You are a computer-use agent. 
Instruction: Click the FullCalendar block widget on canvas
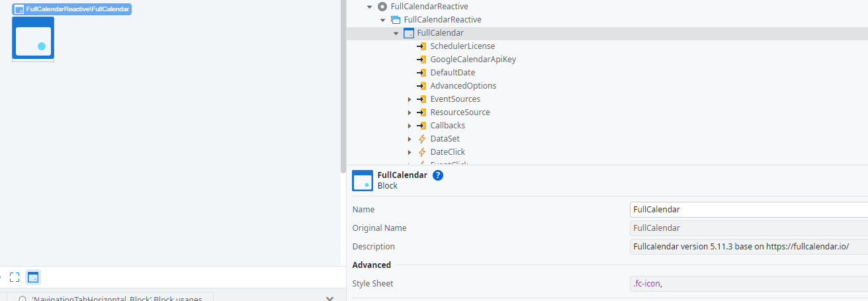[x=33, y=39]
